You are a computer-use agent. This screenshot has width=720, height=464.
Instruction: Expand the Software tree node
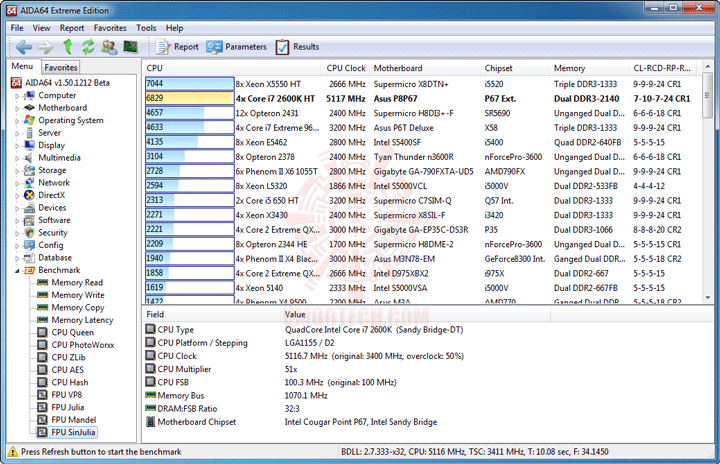click(x=17, y=221)
